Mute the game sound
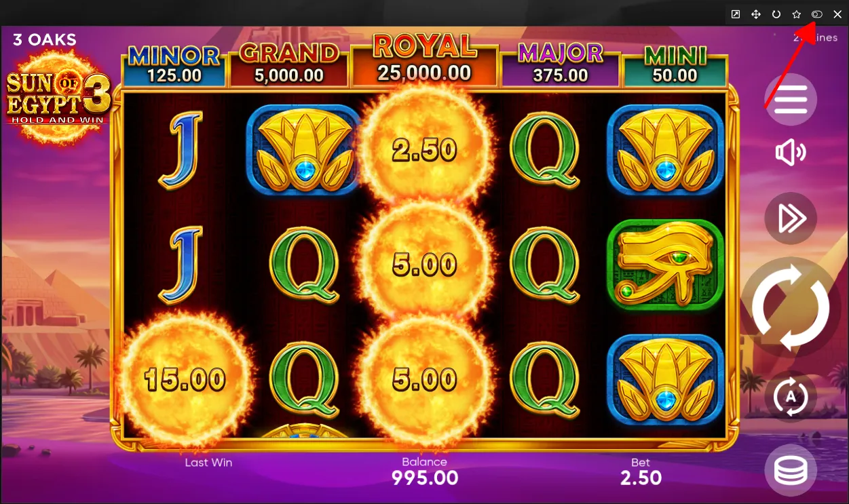The image size is (849, 504). [x=791, y=153]
